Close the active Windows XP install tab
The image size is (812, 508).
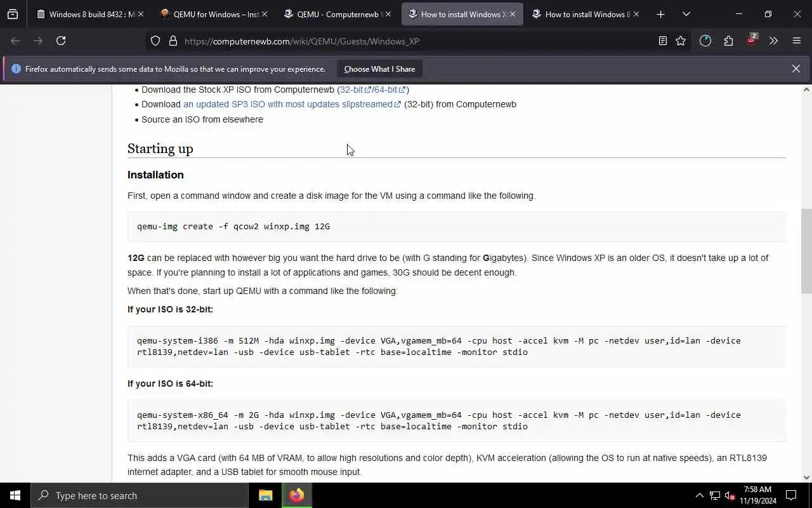tap(512, 14)
